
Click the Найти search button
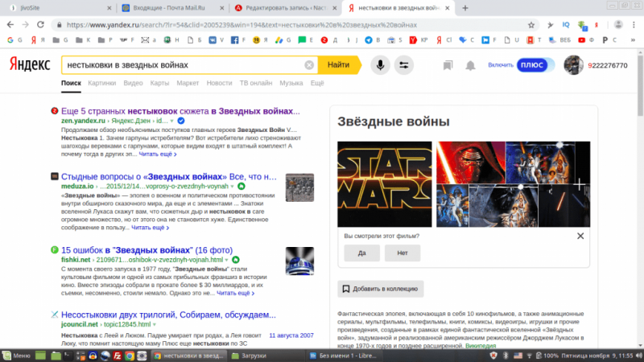tap(339, 65)
